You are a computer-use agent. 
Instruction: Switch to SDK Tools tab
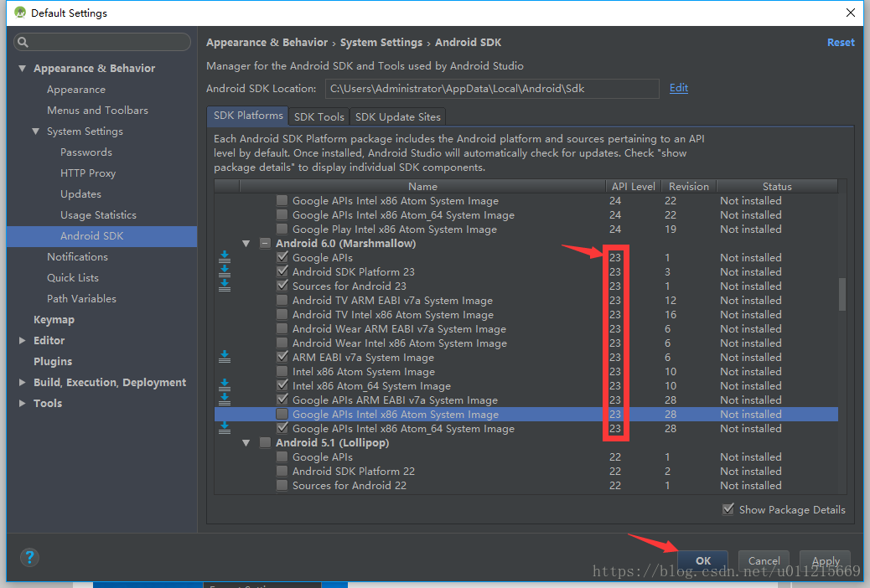click(x=319, y=116)
